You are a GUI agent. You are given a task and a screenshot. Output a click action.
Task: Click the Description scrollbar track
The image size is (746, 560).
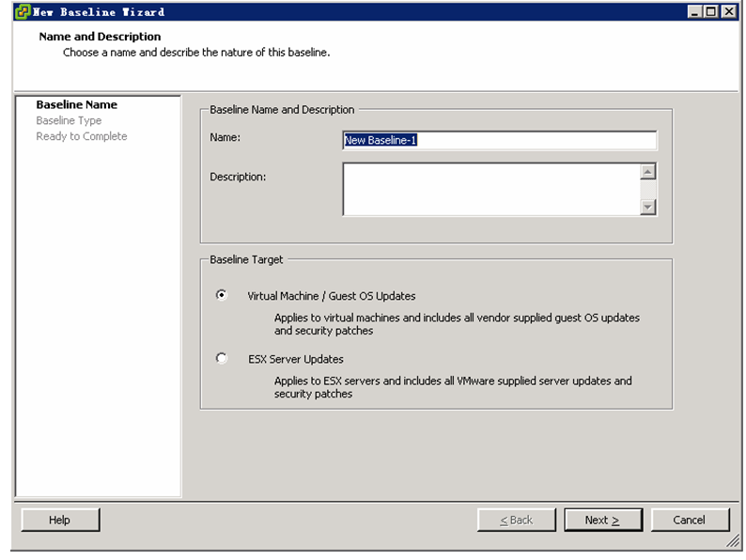tap(647, 189)
